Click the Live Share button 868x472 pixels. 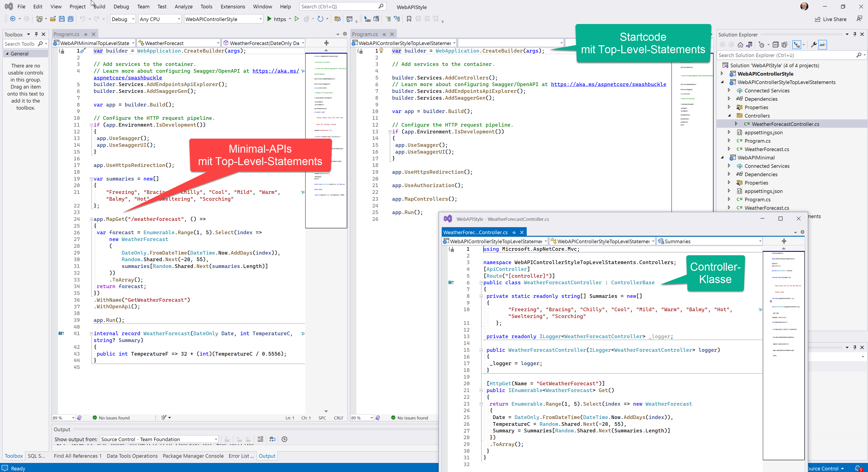click(x=830, y=19)
